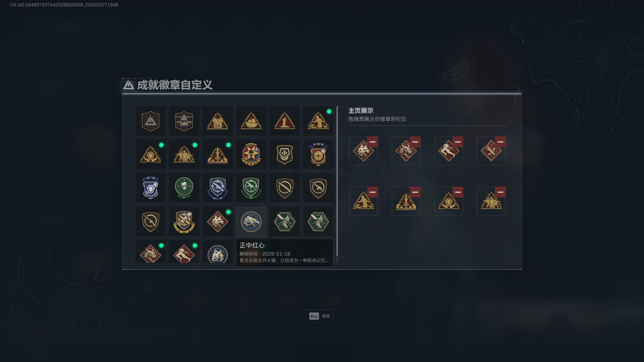Remove dragon badge from second showcase slot

(415, 142)
